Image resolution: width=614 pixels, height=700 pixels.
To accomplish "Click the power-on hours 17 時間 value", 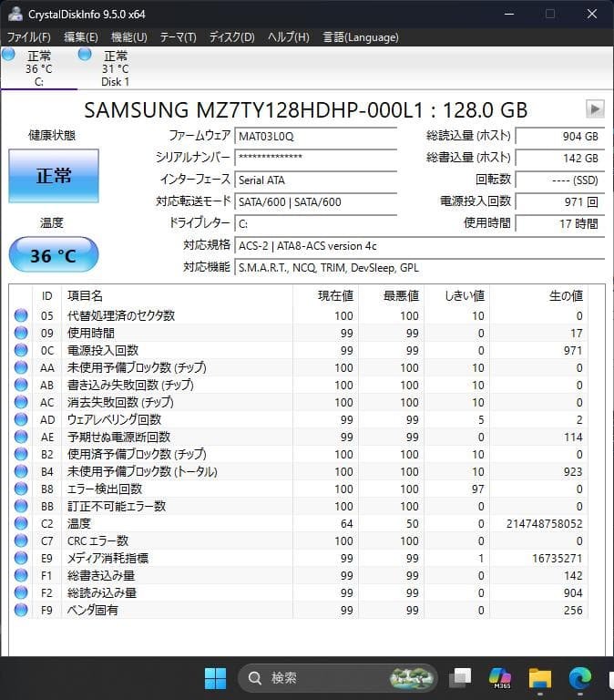I will click(560, 223).
